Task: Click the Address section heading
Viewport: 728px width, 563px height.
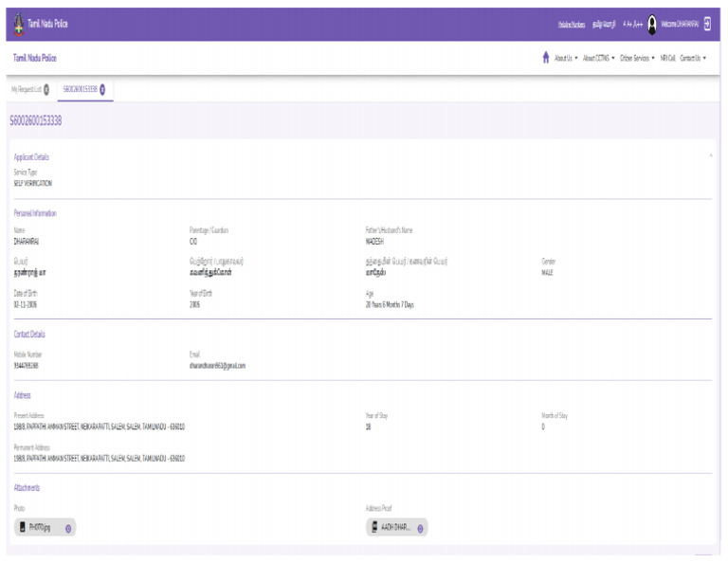Action: (x=22, y=395)
